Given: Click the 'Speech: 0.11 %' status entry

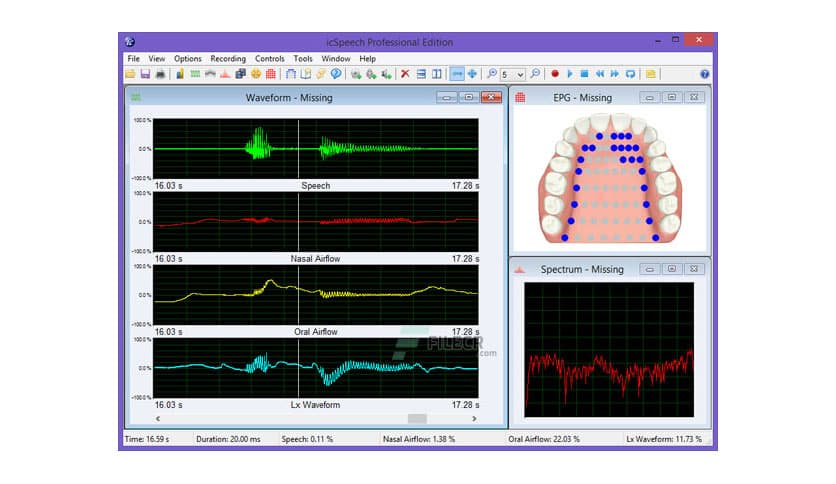Looking at the screenshot, I should pos(307,439).
